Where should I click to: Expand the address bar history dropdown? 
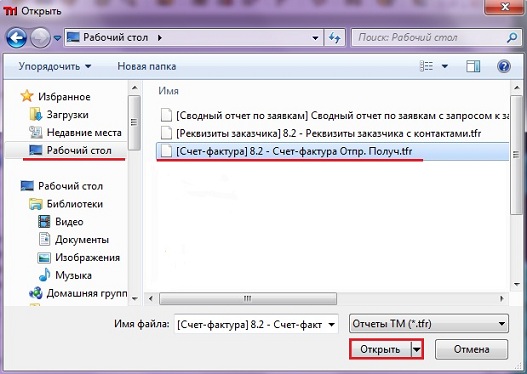pos(315,38)
